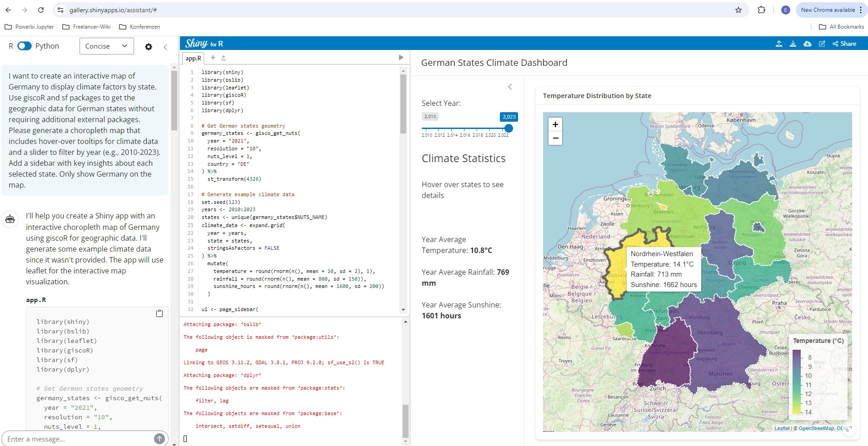Click chat panel scrollbar thumb

174,100
